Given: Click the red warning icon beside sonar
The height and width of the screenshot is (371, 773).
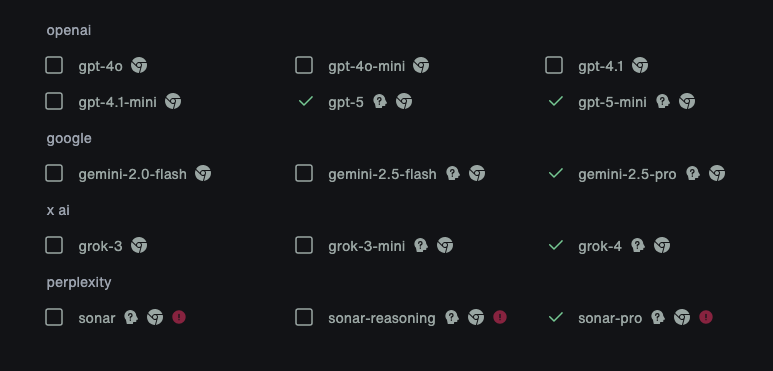Looking at the screenshot, I should [x=179, y=317].
